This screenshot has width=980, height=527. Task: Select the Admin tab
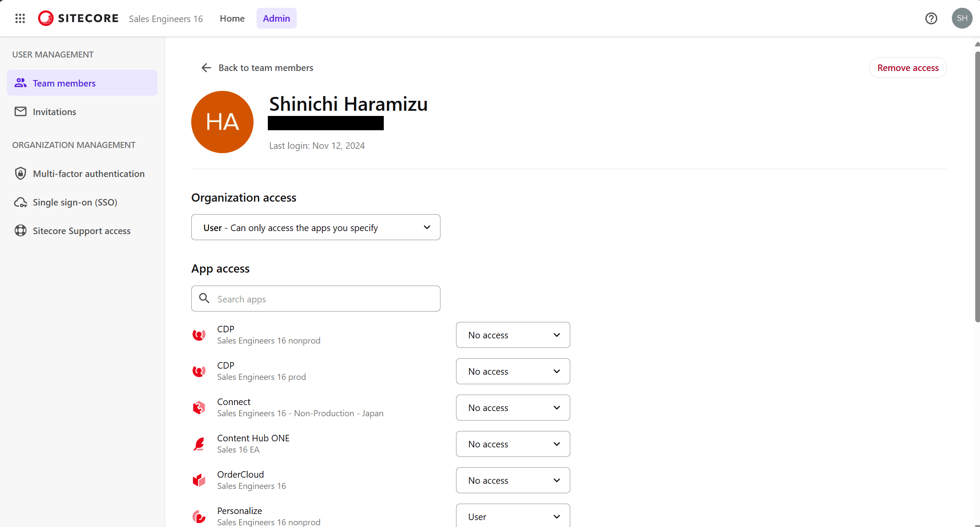(x=276, y=18)
